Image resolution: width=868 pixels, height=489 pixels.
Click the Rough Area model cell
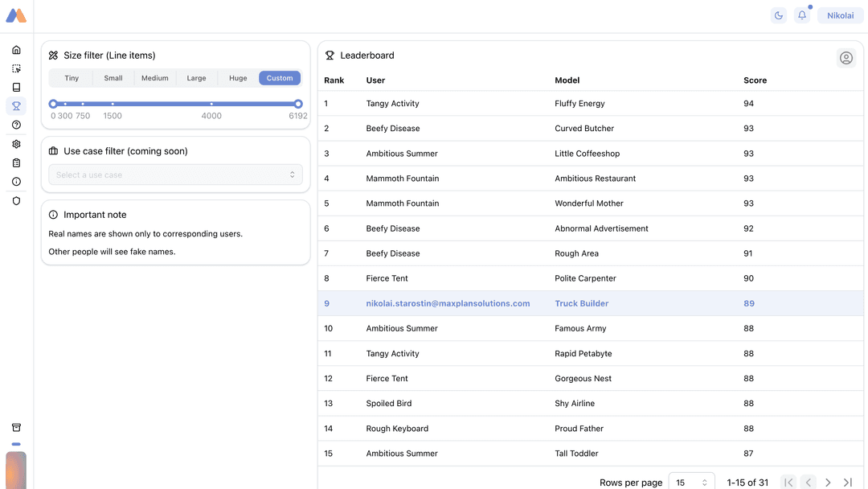[x=576, y=253]
